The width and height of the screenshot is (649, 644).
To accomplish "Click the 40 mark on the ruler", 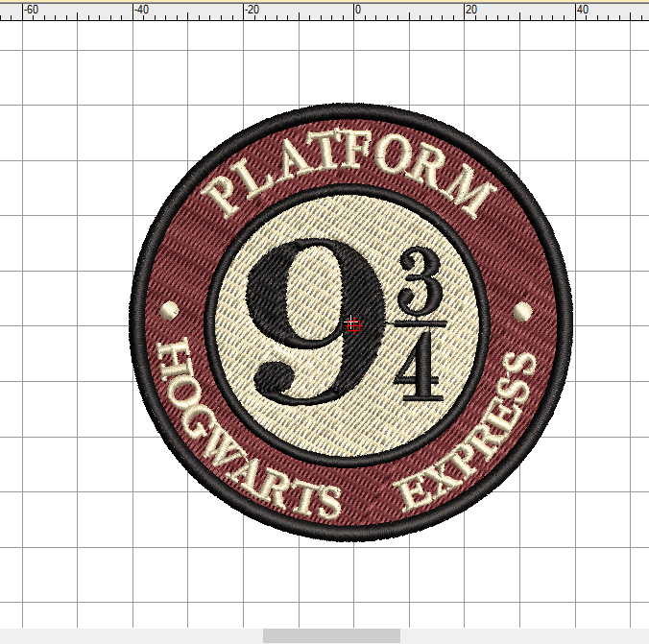I will 583,10.
